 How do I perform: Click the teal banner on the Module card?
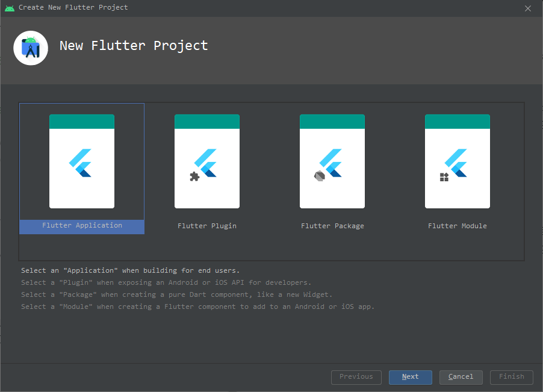[457, 120]
